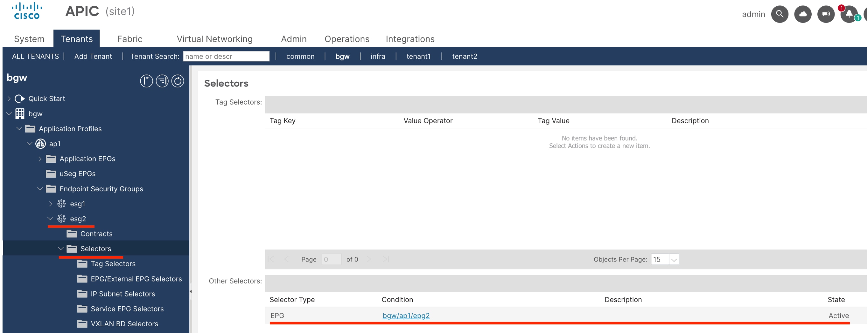Collapse the Selectors tree node
This screenshot has width=868, height=333.
[61, 248]
